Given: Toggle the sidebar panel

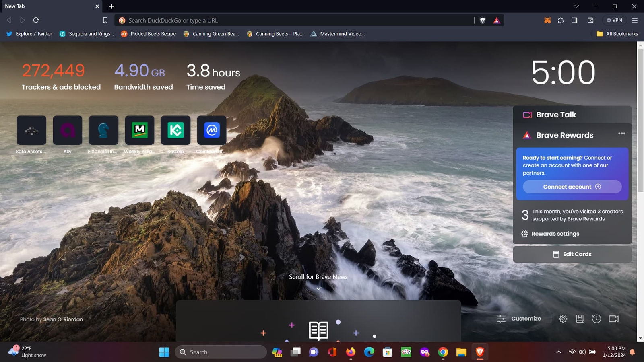Looking at the screenshot, I should 574,20.
